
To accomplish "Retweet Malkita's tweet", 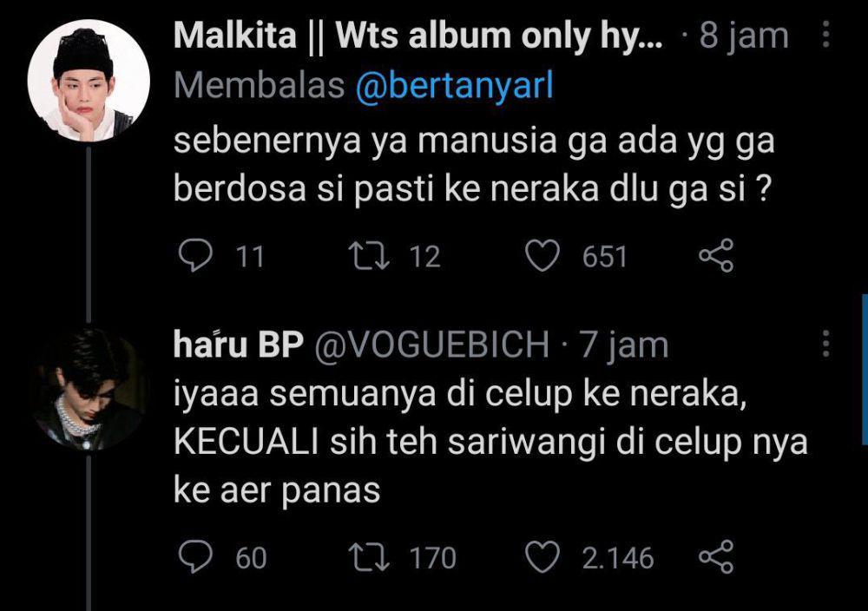I will (369, 256).
